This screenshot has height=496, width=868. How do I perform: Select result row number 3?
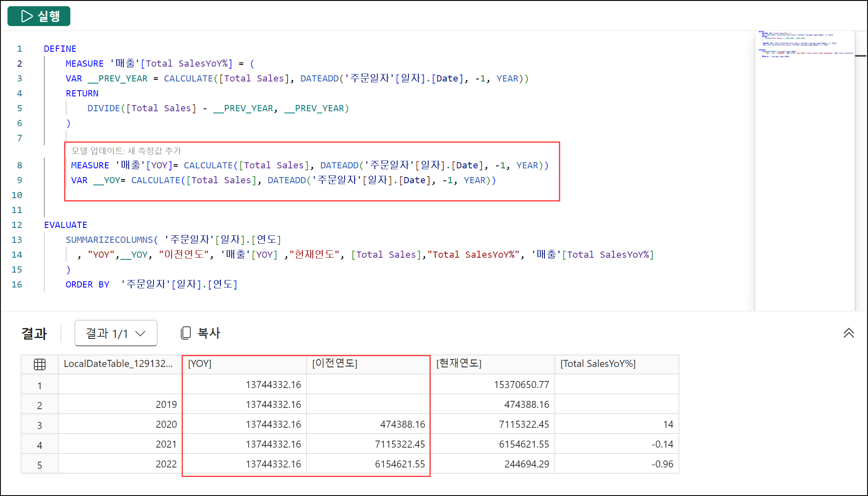tap(40, 425)
